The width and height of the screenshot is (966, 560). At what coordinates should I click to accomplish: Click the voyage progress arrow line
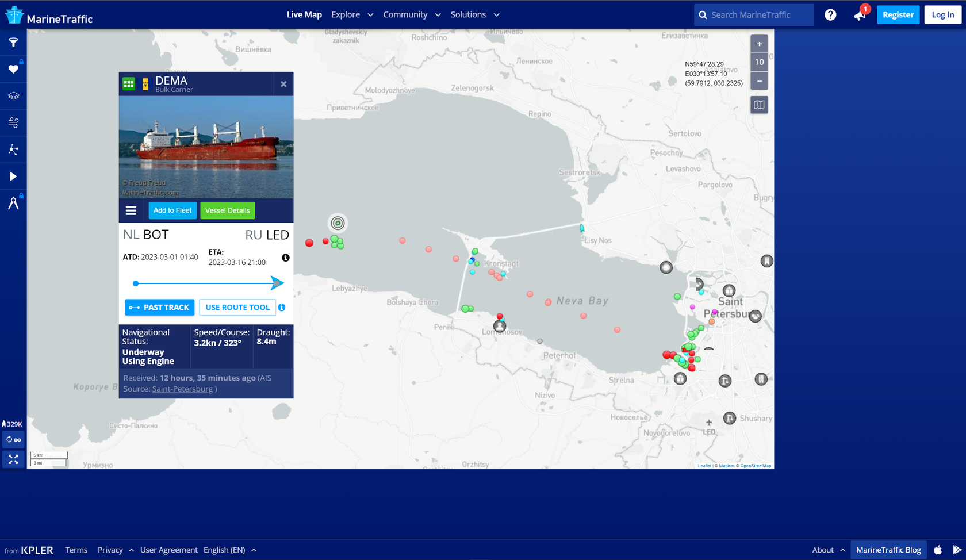[x=208, y=283]
